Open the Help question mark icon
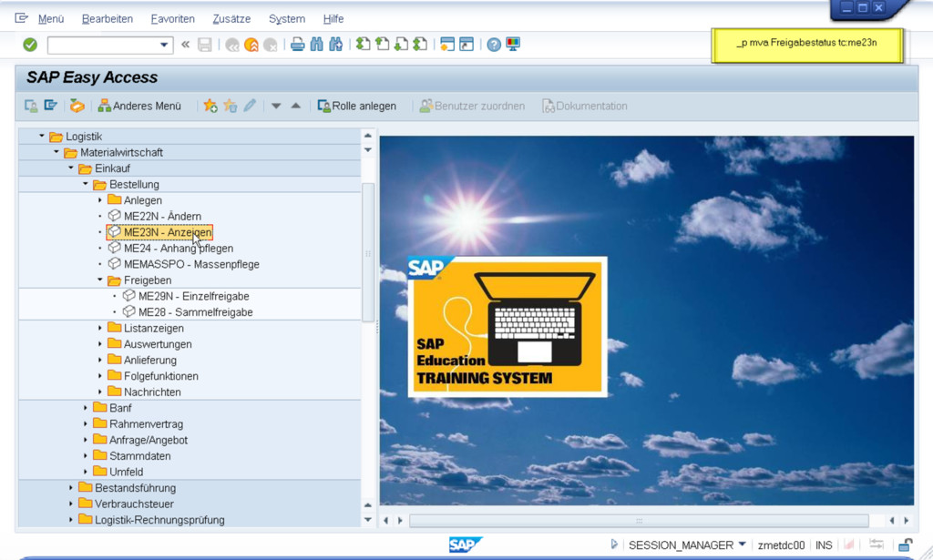The height and width of the screenshot is (560, 933). coord(494,45)
